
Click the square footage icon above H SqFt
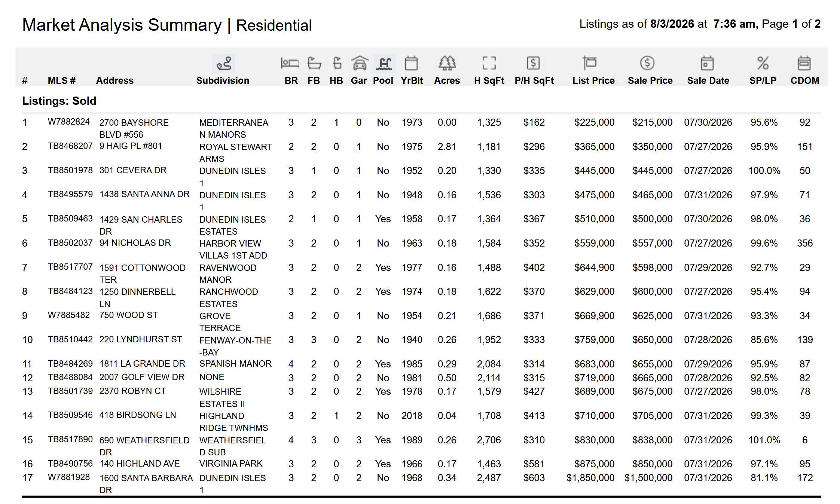pyautogui.click(x=489, y=63)
